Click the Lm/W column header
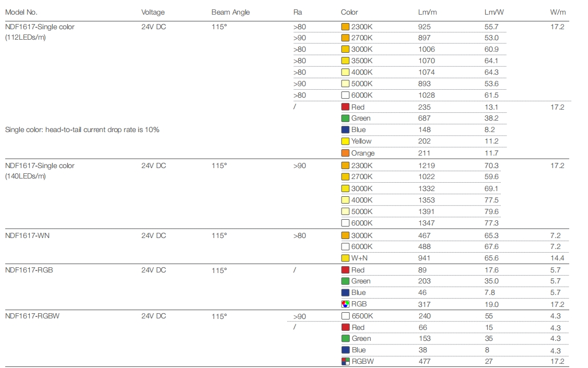The height and width of the screenshot is (368, 588). click(493, 12)
